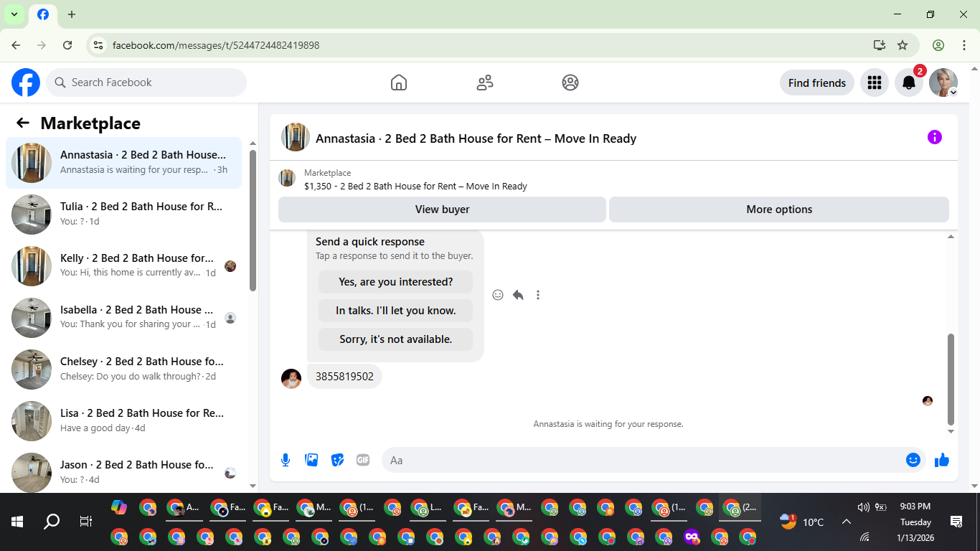Open the Facebook logo home link
The width and height of the screenshot is (980, 551).
coord(26,83)
